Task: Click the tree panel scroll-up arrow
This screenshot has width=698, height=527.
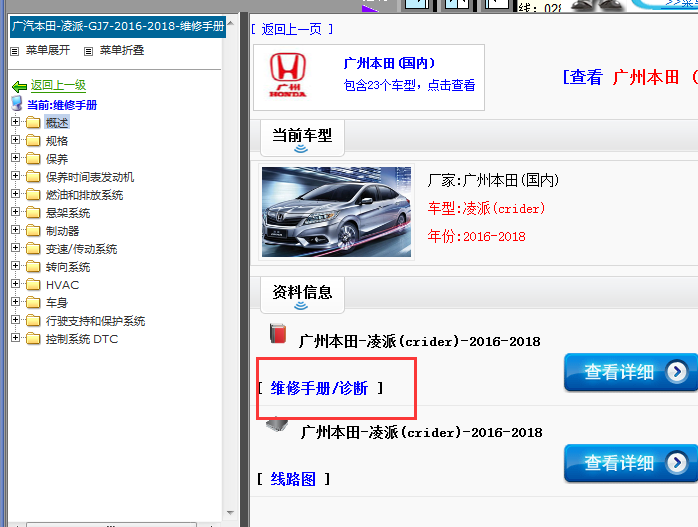Action: point(230,23)
